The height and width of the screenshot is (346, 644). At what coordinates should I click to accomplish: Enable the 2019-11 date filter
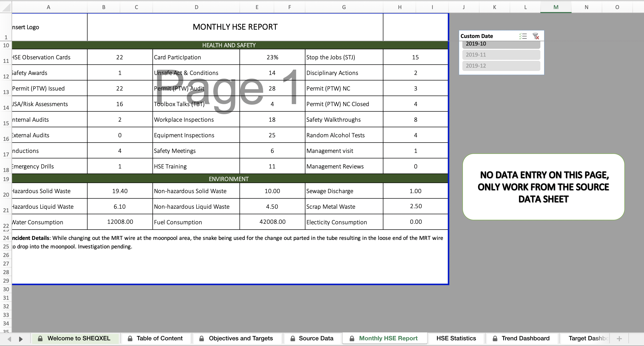[x=501, y=55]
